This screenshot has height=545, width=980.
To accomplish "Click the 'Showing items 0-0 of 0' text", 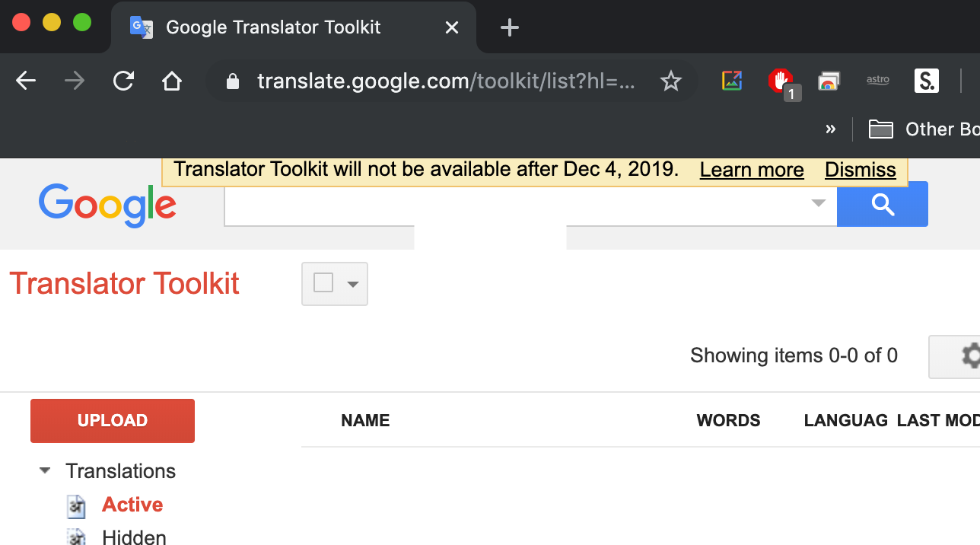I will coord(794,355).
